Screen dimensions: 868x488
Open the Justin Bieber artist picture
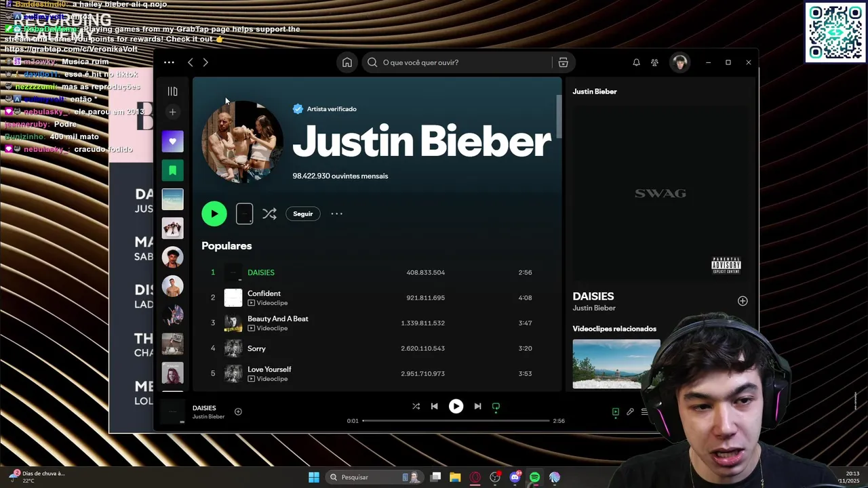click(243, 142)
